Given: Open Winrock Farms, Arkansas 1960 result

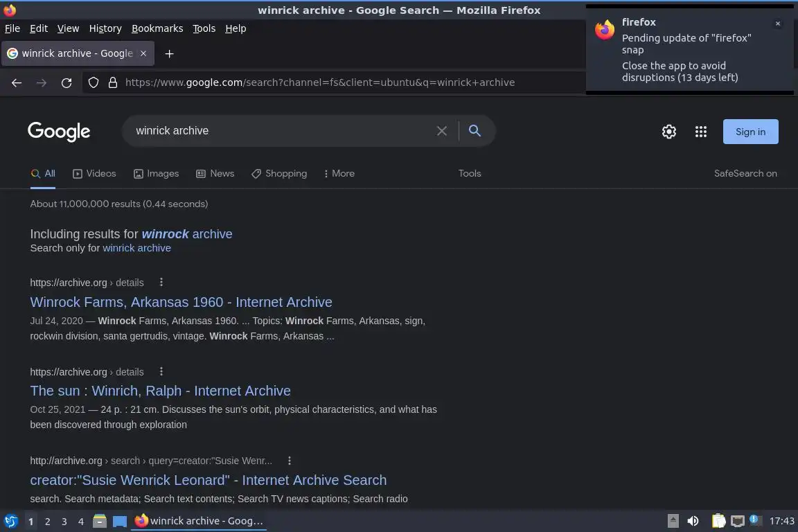Looking at the screenshot, I should coord(181,302).
